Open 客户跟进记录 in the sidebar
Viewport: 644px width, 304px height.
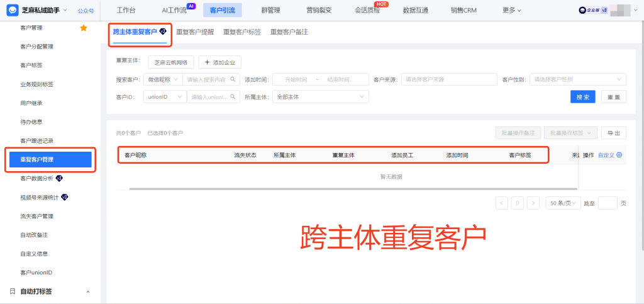(x=36, y=141)
